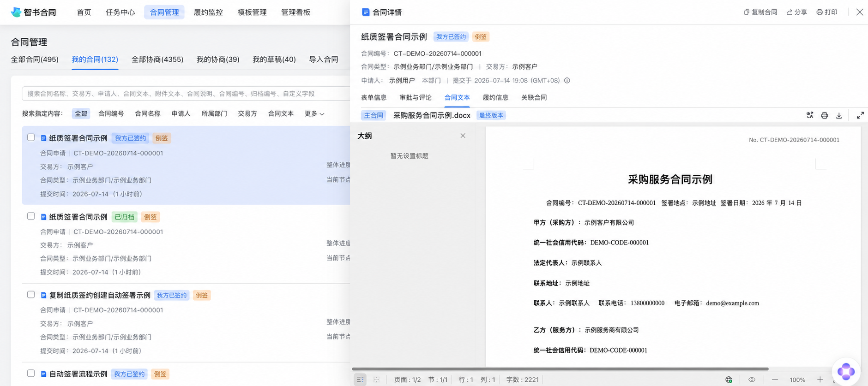This screenshot has width=868, height=386.
Task: Select 全部 search scope filter
Action: tap(81, 113)
